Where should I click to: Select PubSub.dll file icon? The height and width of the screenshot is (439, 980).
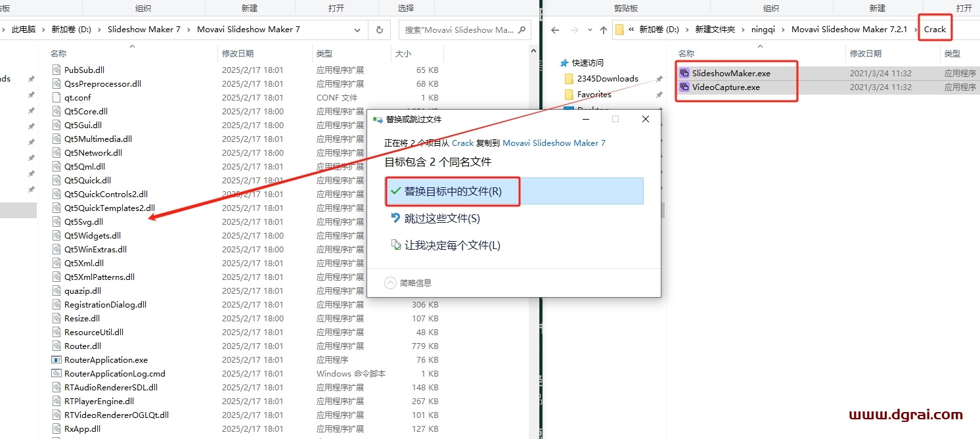pos(56,70)
